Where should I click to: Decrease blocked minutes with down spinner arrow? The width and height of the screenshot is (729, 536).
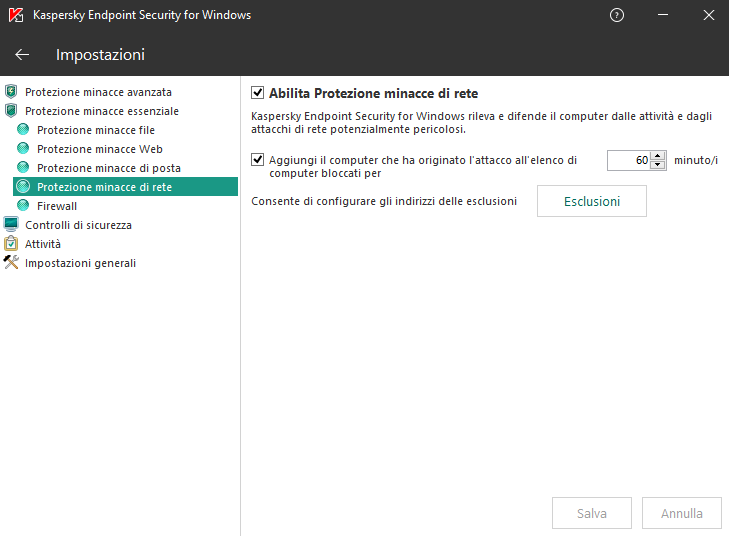point(657,165)
